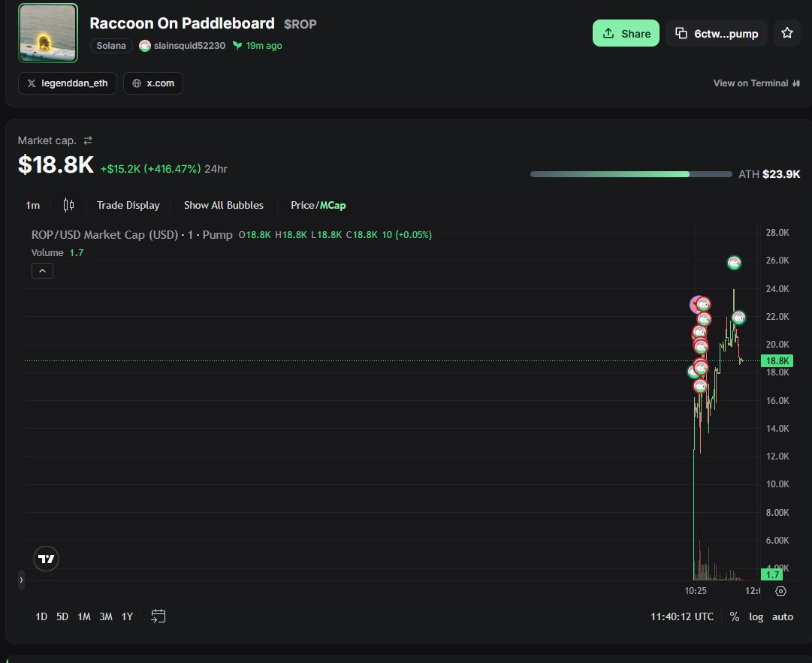
Task: Click the ATH $23.9K value
Action: 781,174
